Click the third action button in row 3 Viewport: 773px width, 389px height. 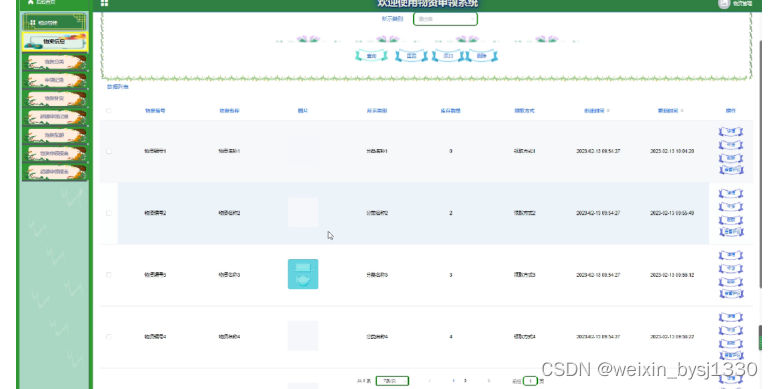coord(731,282)
